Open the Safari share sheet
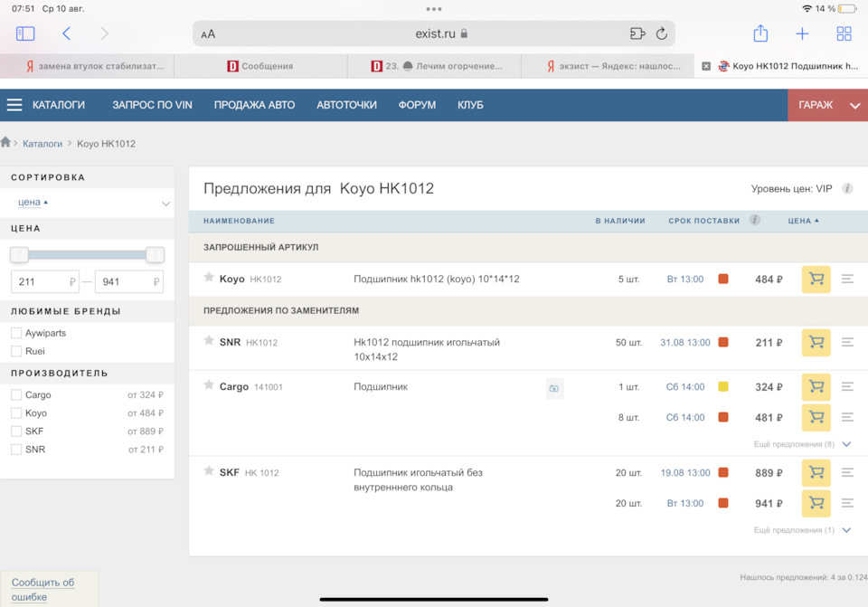The width and height of the screenshot is (868, 607). tap(760, 33)
